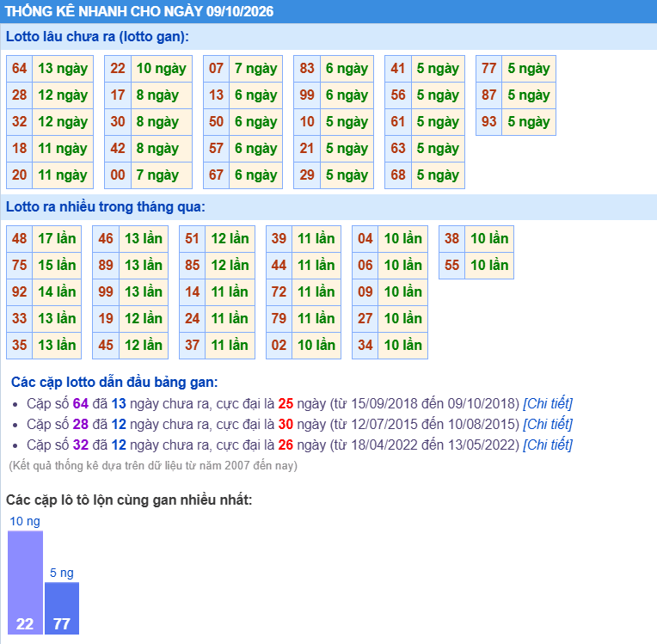This screenshot has height=644, width=657.
Task: Click the 77 bar in gan chart
Action: click(x=62, y=608)
